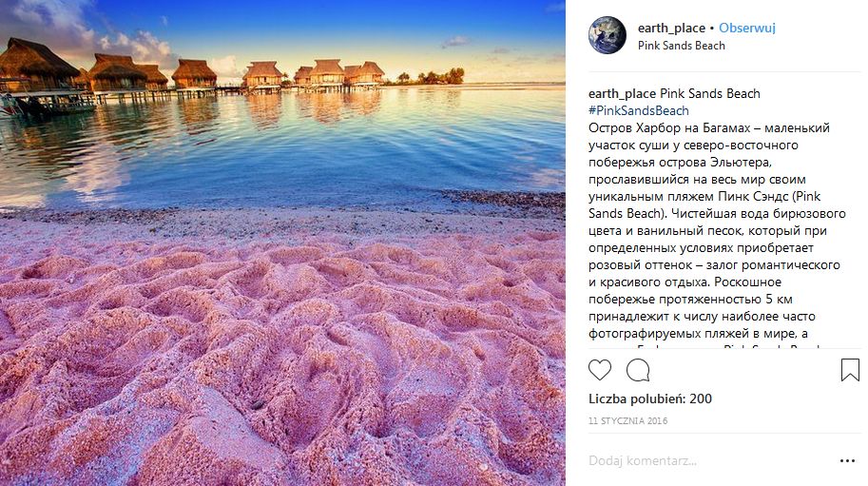Open the #PinkSandsBeach hashtag
This screenshot has height=486, width=868.
click(x=639, y=110)
